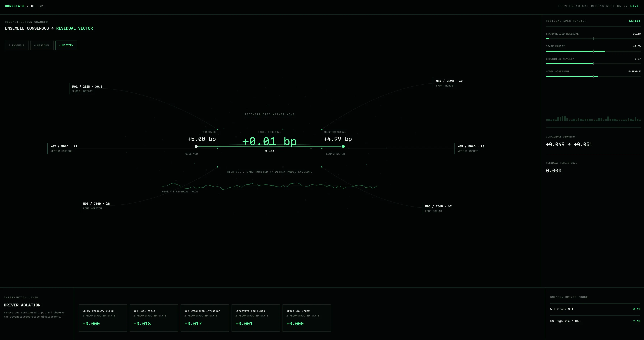Open the BONDSTATS home link
The width and height of the screenshot is (644, 340).
(15, 6)
